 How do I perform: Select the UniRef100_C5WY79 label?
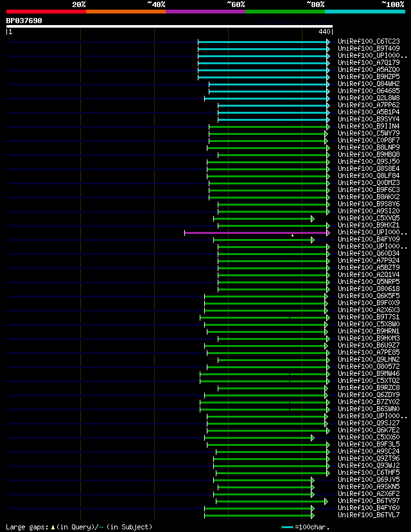(x=369, y=134)
